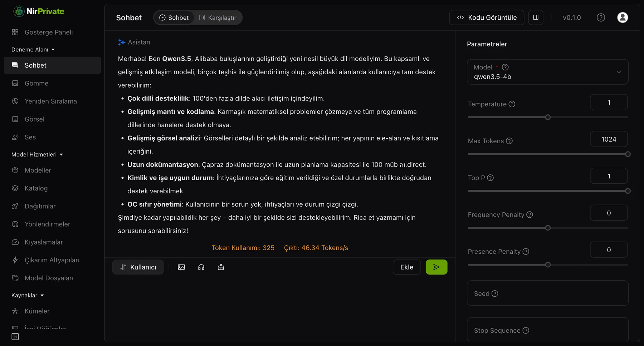Viewport: 644px width, 346px height.
Task: Toggle message role Kullanıcı
Action: (138, 267)
